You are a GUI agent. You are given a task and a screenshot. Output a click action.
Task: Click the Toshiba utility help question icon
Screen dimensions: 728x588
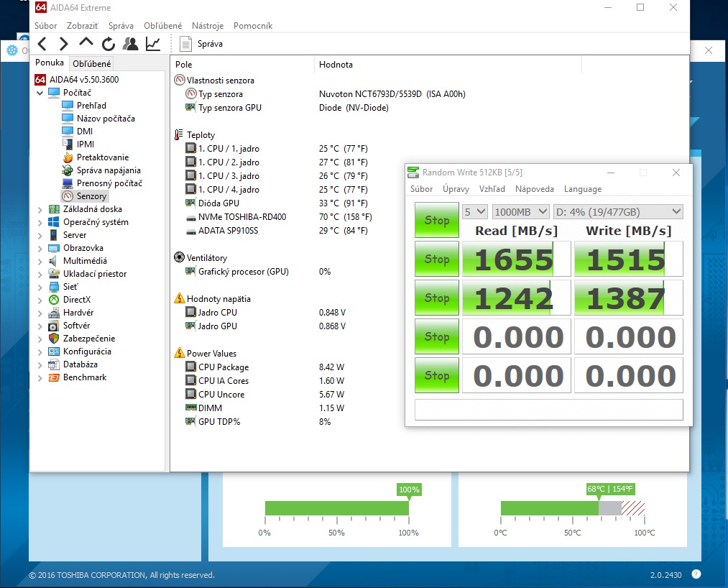pyautogui.click(x=696, y=574)
